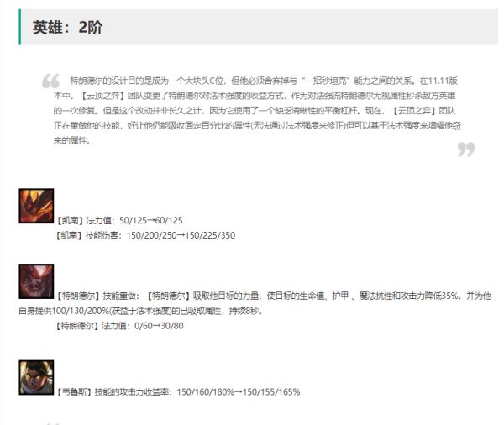Select Kayn mana line 50/125→60/125
The width and height of the screenshot is (504, 425).
point(119,220)
